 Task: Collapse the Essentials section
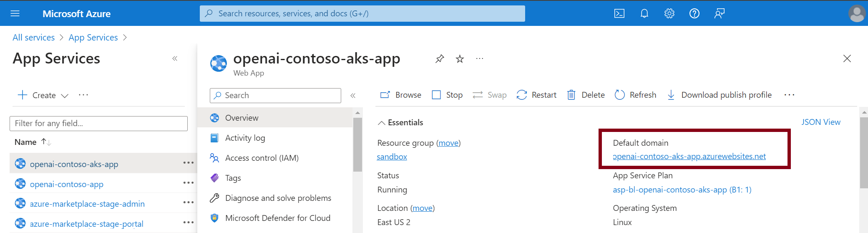[381, 123]
